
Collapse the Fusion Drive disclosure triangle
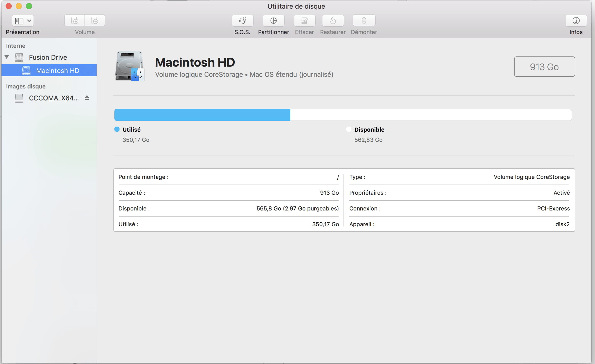pyautogui.click(x=7, y=57)
